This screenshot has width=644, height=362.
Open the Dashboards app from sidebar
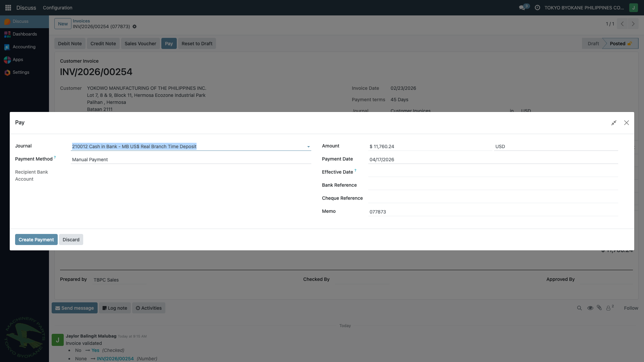click(7, 34)
